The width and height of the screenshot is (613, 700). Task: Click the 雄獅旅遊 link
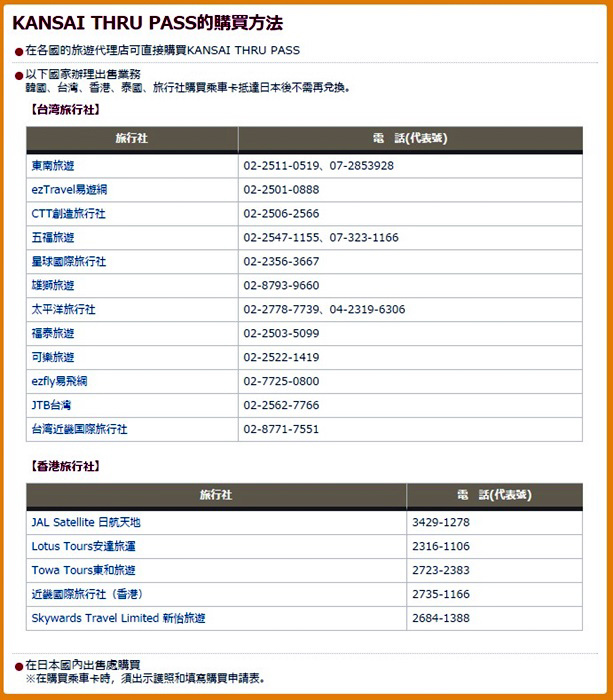coord(53,285)
